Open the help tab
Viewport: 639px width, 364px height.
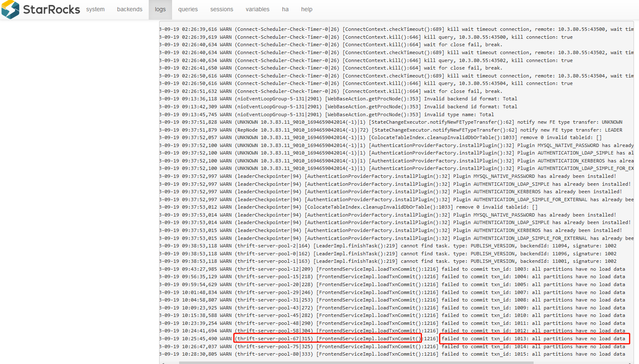pyautogui.click(x=307, y=9)
